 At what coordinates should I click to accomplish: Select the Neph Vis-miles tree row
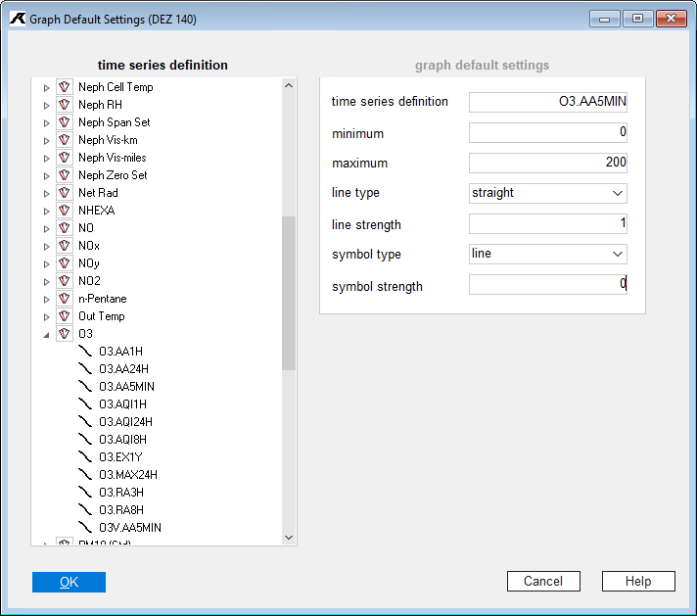(x=113, y=158)
